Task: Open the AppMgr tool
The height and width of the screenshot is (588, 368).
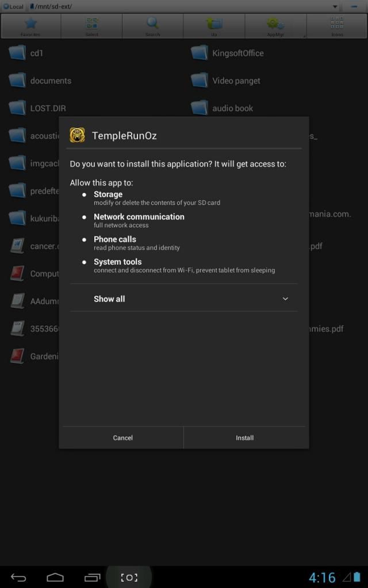Action: point(275,26)
